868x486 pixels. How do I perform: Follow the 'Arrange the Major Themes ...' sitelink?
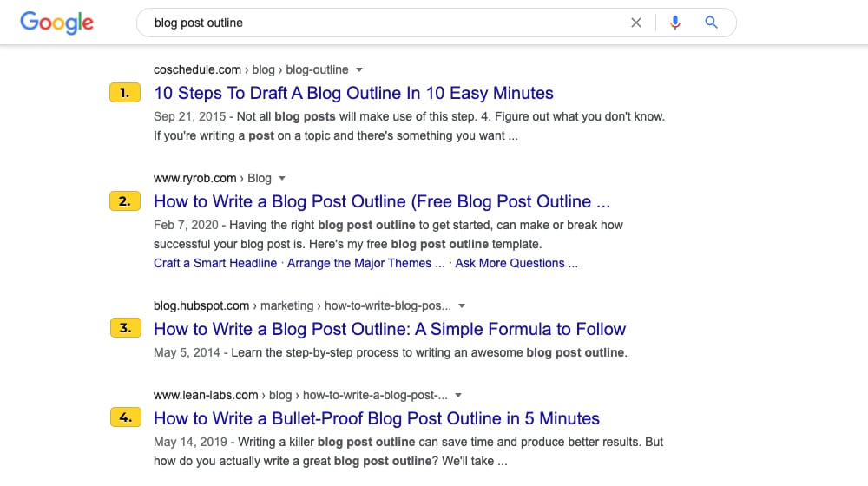coord(366,264)
